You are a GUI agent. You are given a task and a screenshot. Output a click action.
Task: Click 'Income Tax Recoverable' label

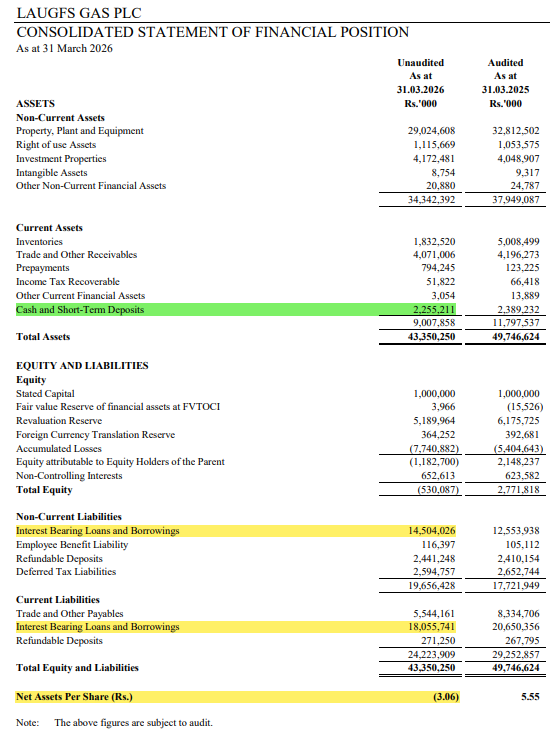coord(68,282)
